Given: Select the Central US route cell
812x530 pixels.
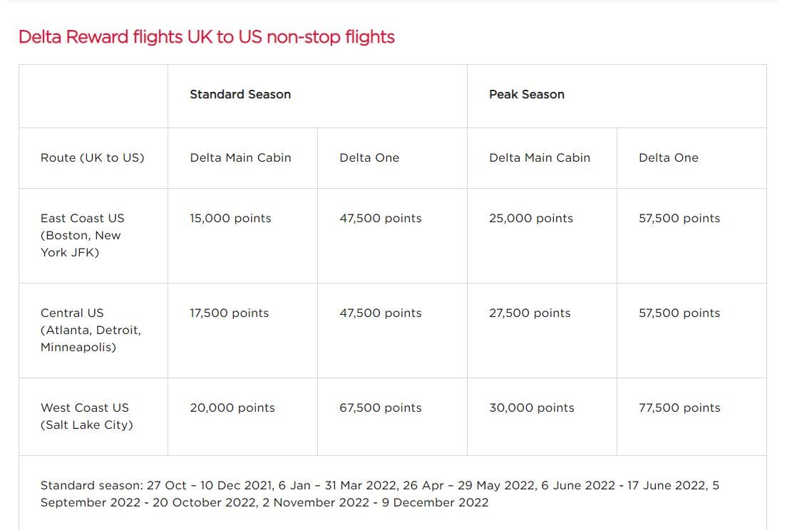Looking at the screenshot, I should tap(91, 330).
